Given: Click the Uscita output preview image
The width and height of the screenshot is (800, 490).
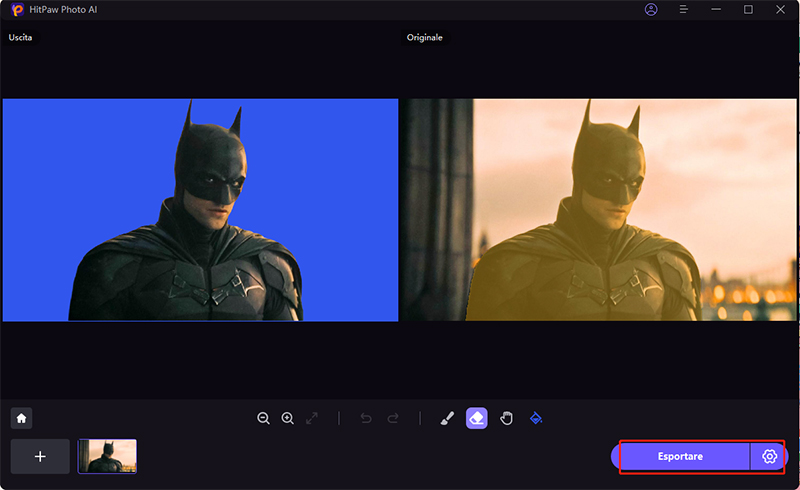Looking at the screenshot, I should point(200,210).
